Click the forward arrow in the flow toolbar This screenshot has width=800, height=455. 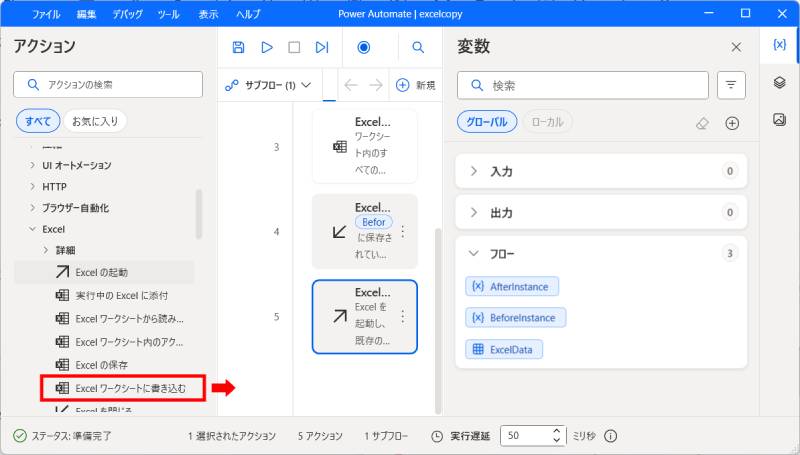tap(376, 85)
